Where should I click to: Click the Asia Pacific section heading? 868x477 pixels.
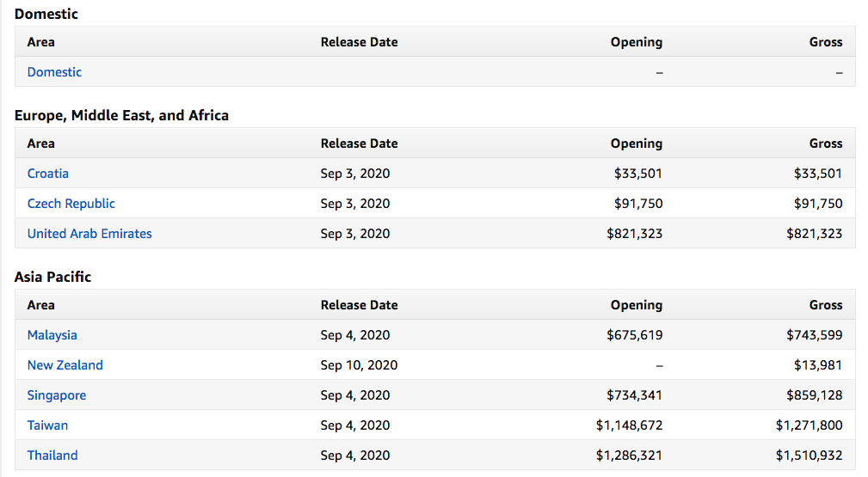pos(52,277)
